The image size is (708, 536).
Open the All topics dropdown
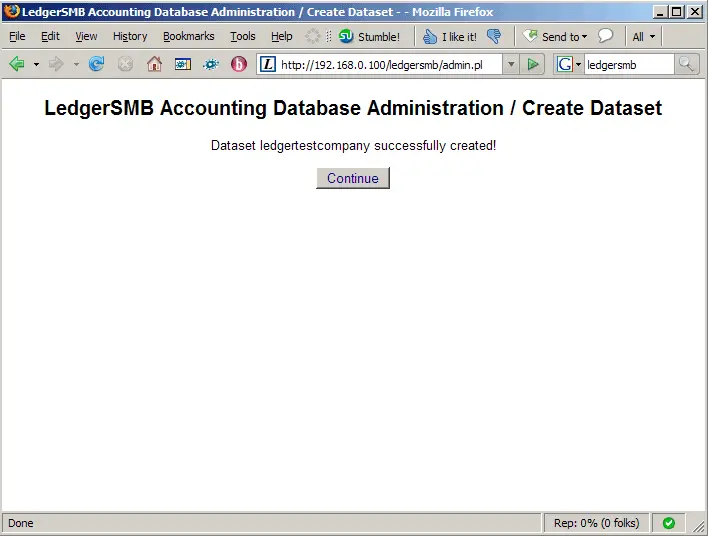coord(643,37)
